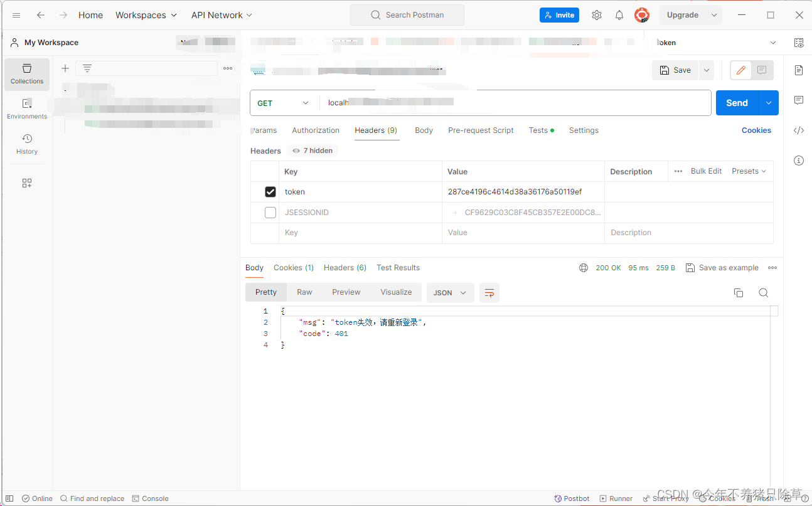Image resolution: width=812 pixels, height=506 pixels.
Task: Switch response view to Raw
Action: click(x=304, y=292)
